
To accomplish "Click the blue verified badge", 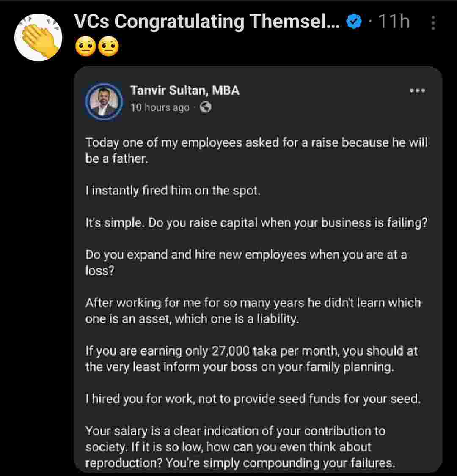I will [354, 21].
